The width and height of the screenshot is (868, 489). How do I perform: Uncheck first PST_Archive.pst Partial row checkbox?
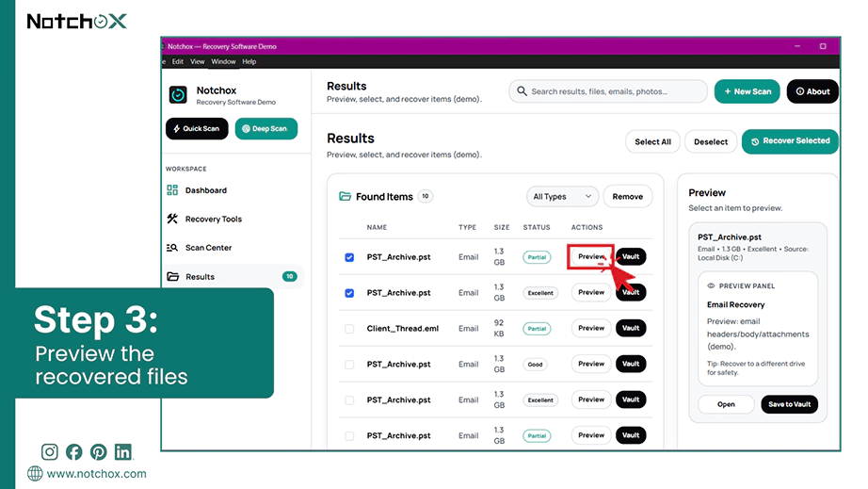(x=349, y=257)
